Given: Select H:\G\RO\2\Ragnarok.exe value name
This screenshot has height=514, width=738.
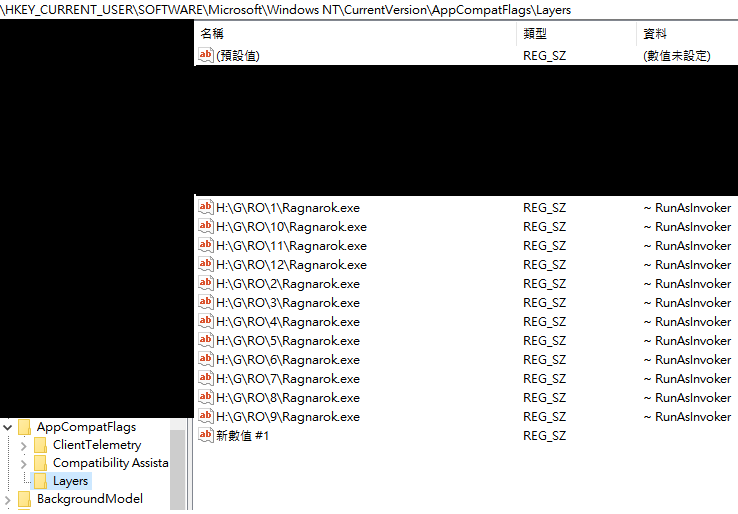Looking at the screenshot, I should [288, 284].
